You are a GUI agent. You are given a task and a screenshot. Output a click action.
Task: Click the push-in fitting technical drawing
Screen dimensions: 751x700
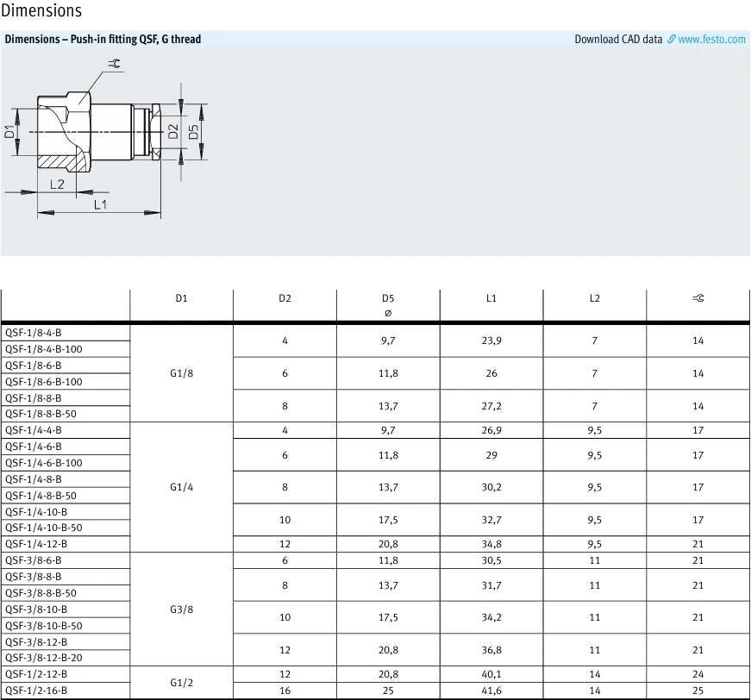pos(106,140)
